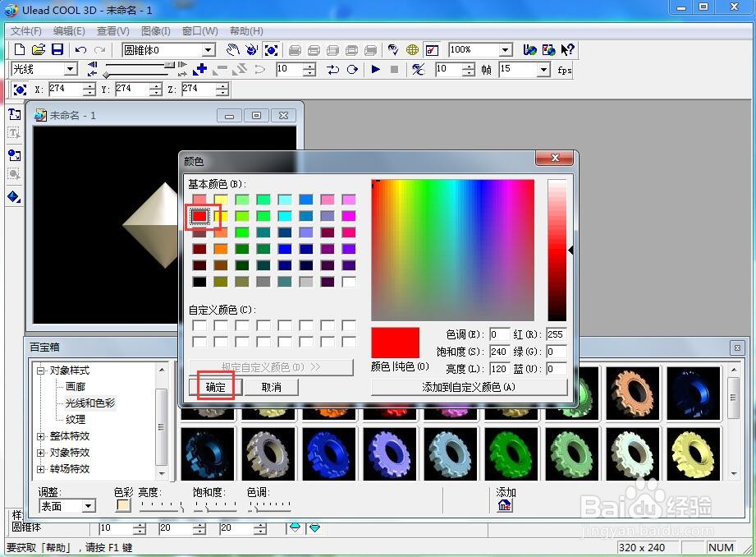Open the 图像(I) menu

pyautogui.click(x=155, y=31)
